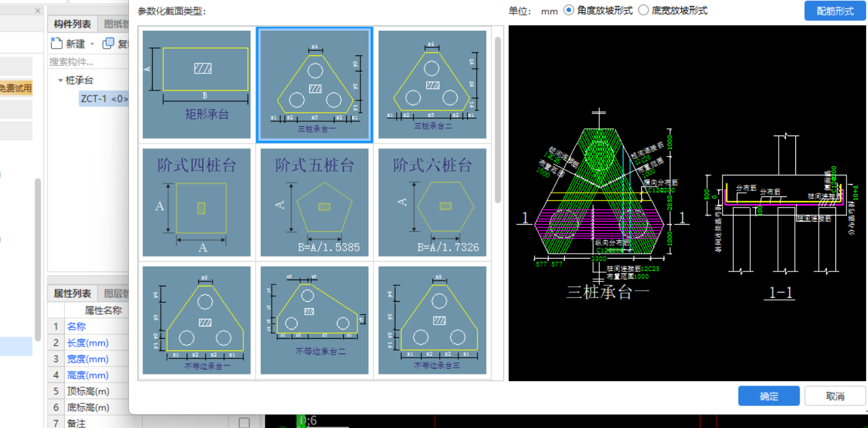The width and height of the screenshot is (868, 428).
Task: Enable the 角度放坡形式 radio option
Action: 569,10
